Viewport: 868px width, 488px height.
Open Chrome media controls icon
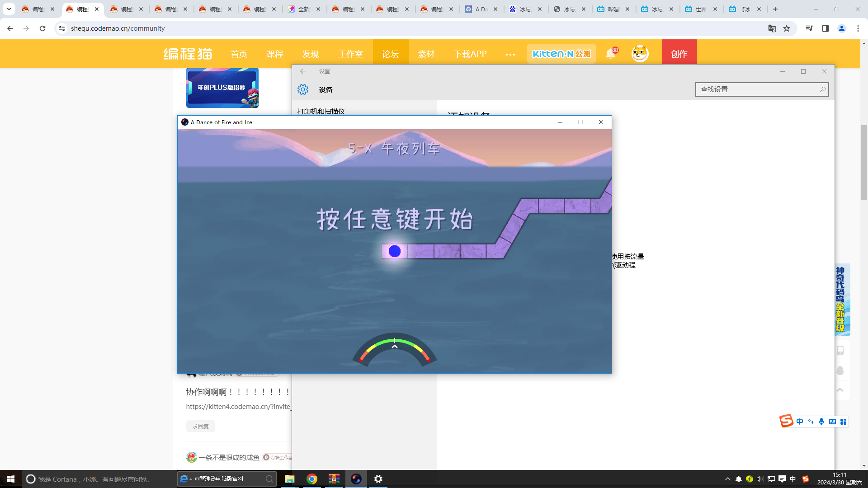click(x=809, y=28)
